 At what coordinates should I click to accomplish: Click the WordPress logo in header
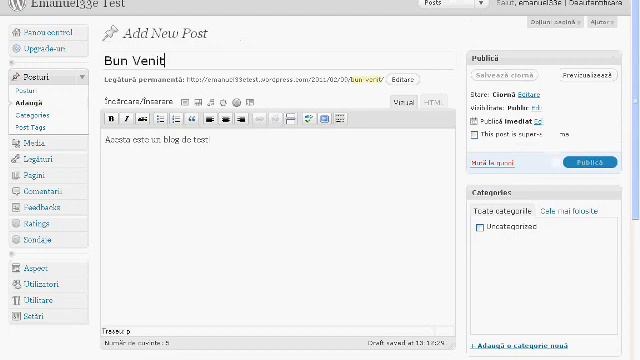pos(17,4)
